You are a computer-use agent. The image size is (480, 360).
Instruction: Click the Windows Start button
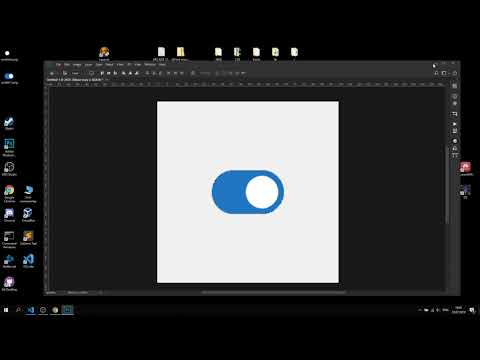6,310
